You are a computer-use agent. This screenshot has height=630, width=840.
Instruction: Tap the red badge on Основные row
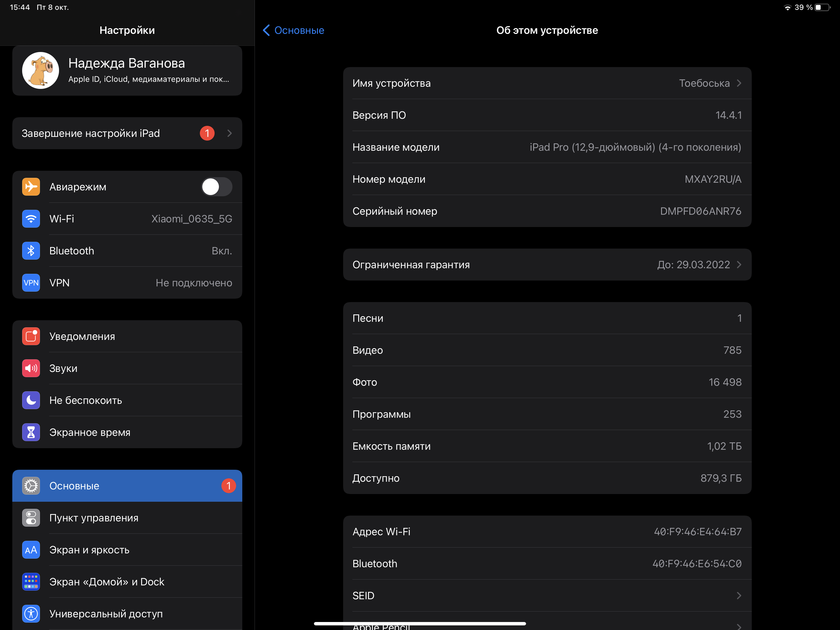coord(229,486)
